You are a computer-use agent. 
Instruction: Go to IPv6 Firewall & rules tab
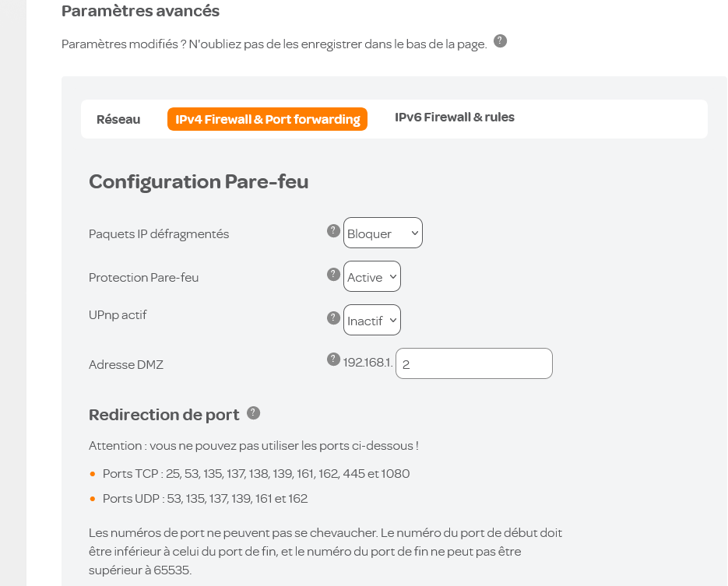(455, 118)
